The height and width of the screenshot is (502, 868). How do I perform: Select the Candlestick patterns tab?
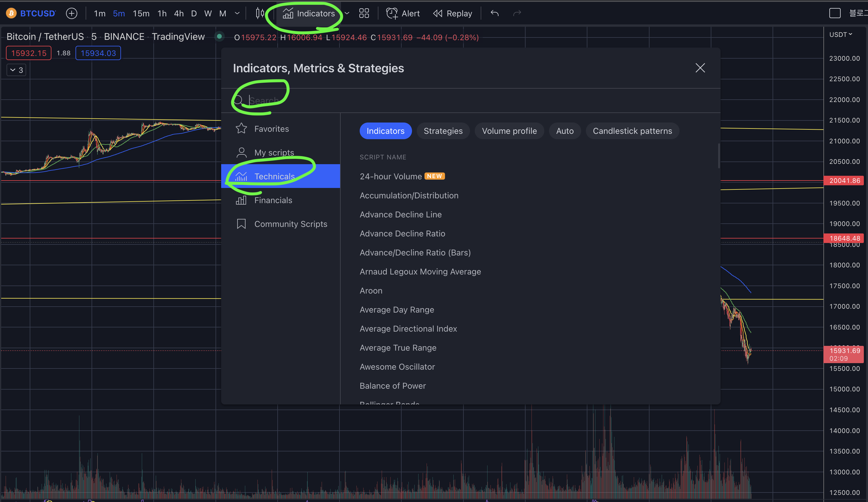pyautogui.click(x=632, y=131)
